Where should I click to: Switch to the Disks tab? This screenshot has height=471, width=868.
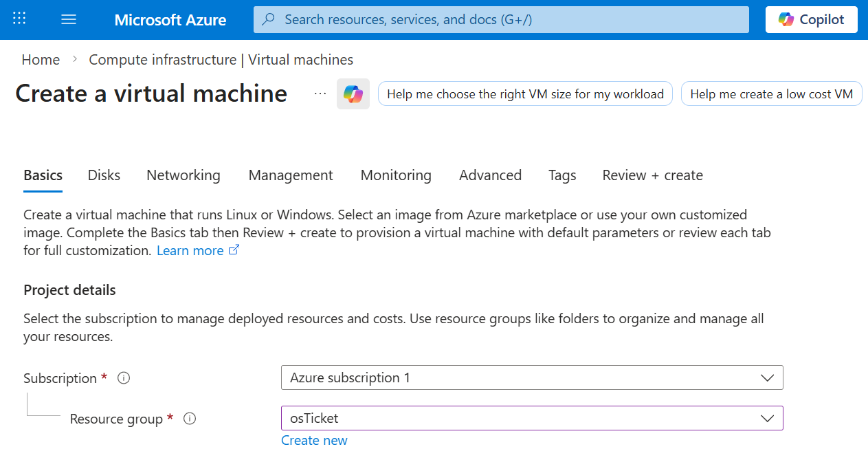click(104, 175)
